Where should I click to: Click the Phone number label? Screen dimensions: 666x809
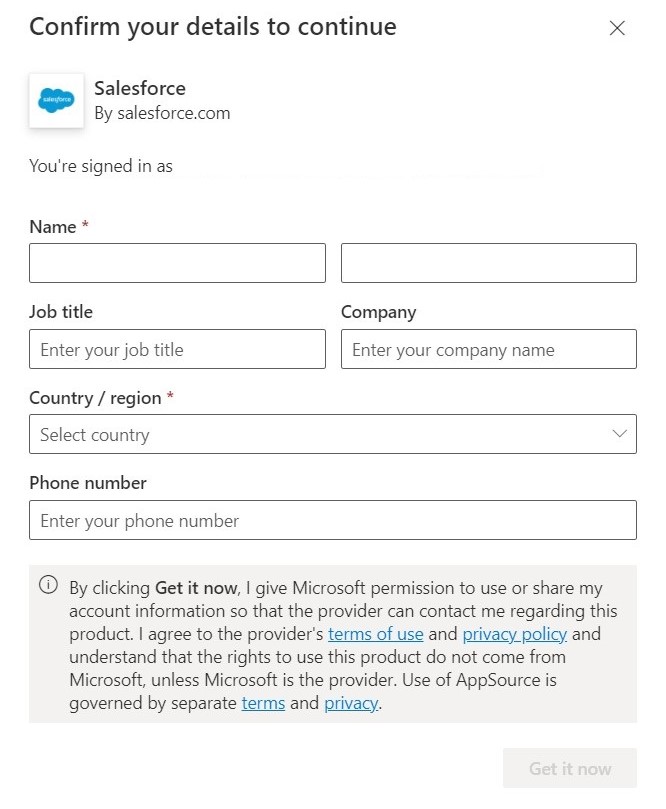point(88,483)
